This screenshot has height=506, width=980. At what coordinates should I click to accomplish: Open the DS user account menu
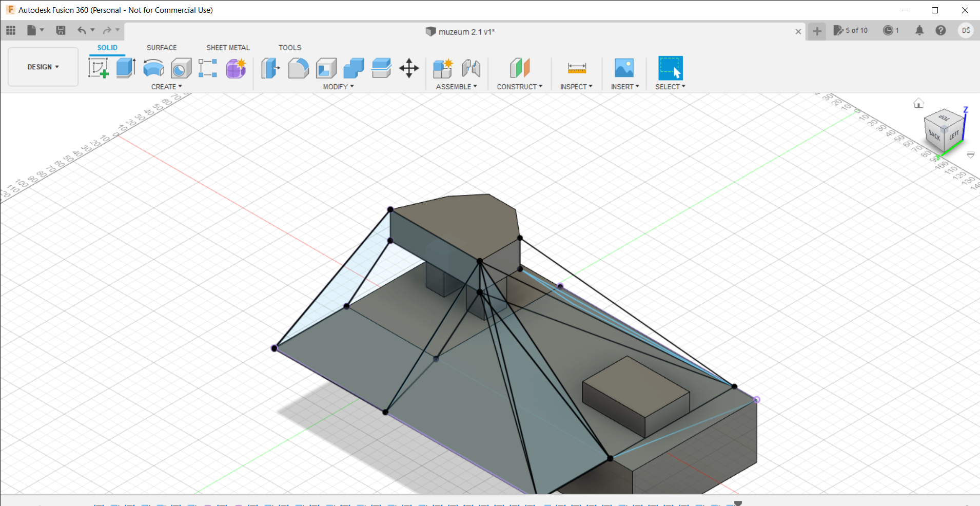pyautogui.click(x=966, y=30)
